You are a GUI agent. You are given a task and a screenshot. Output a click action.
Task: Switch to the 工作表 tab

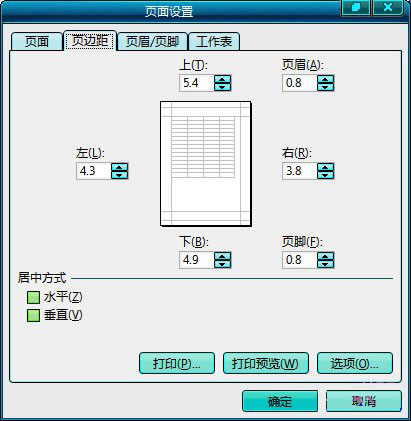tap(214, 42)
